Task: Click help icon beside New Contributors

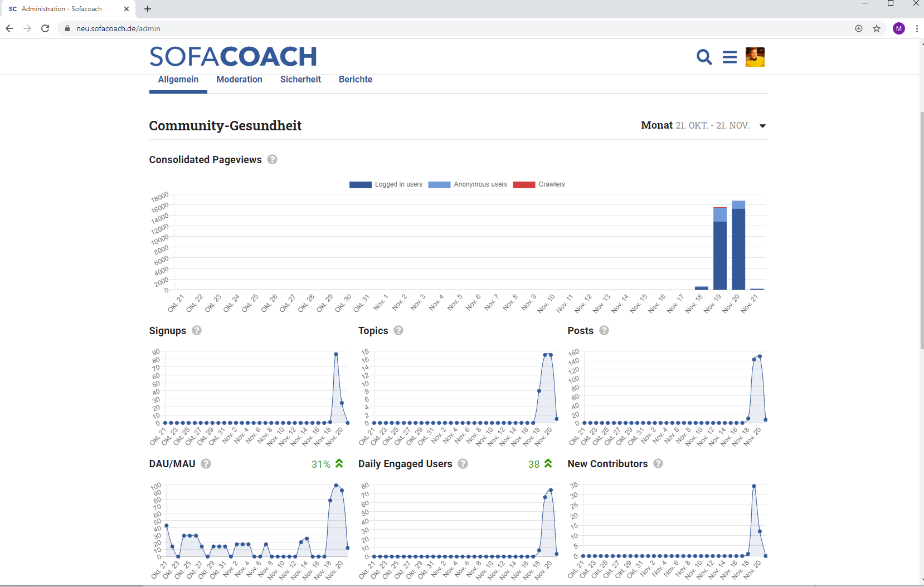Action: pyautogui.click(x=658, y=463)
